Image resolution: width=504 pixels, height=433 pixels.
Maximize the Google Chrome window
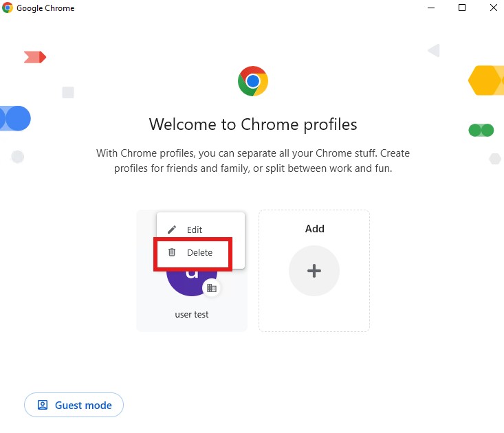coord(462,8)
